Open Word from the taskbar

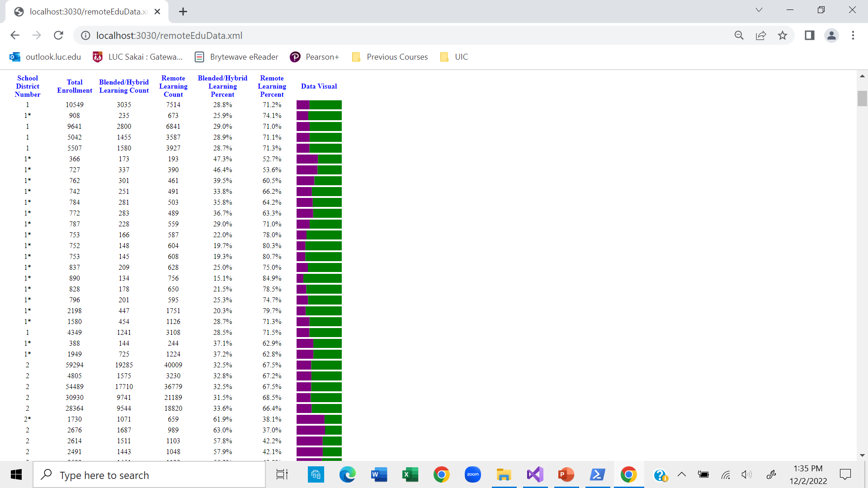click(x=379, y=475)
